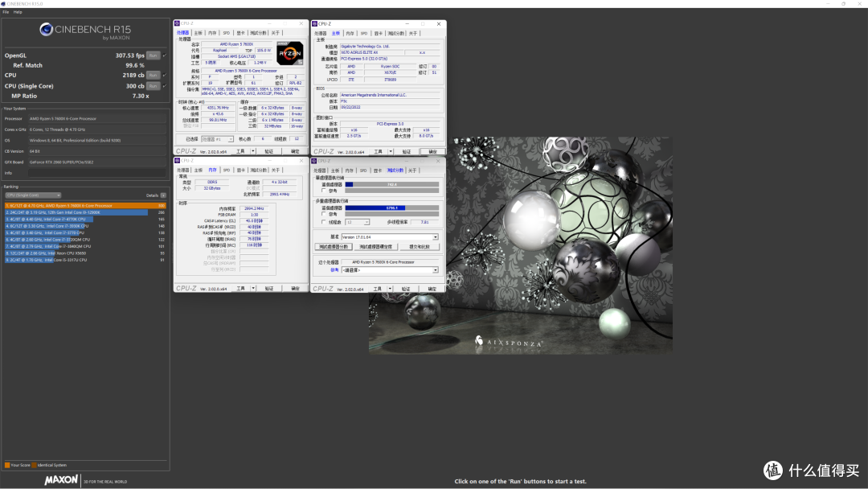Image resolution: width=868 pixels, height=489 pixels.
Task: Click 工具 button in top-left CPU-Z window
Action: coord(241,151)
